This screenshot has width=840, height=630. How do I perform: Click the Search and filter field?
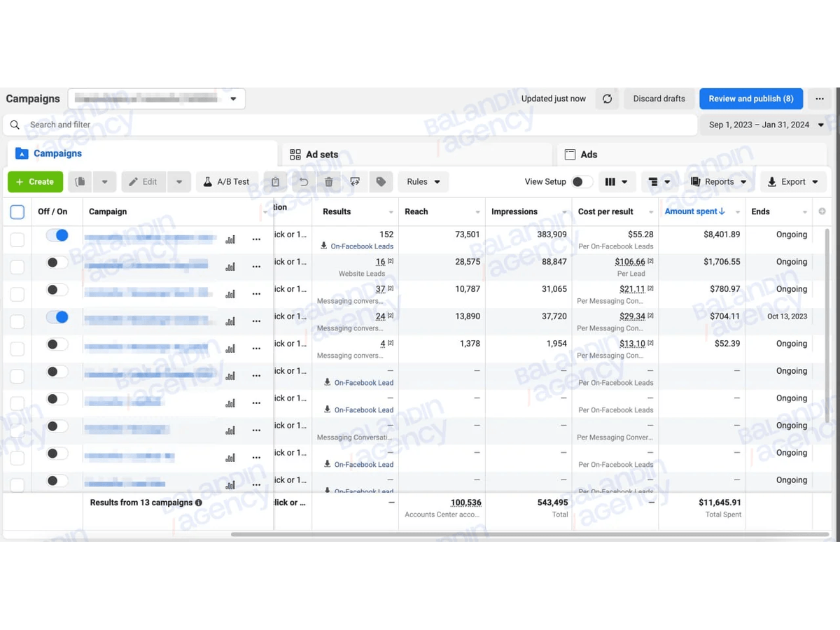(350, 125)
